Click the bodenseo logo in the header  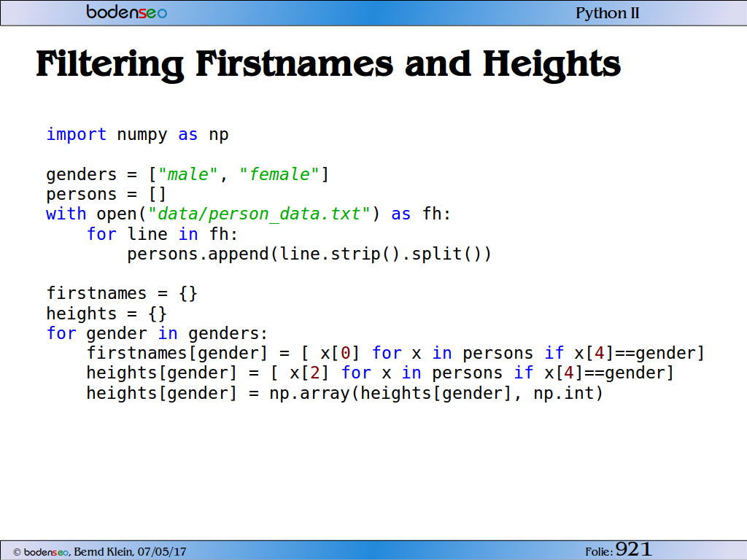pyautogui.click(x=127, y=12)
